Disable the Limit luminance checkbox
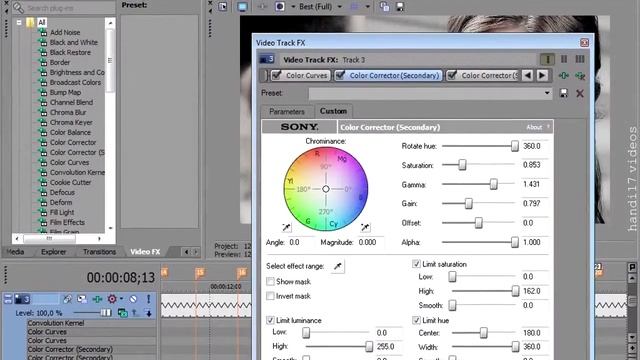This screenshot has height=360, width=640. [x=270, y=320]
